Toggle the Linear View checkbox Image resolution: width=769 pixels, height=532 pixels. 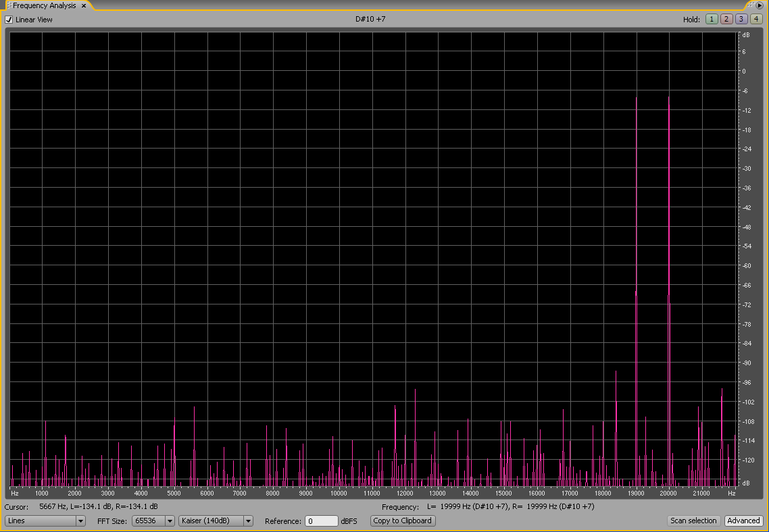9,20
